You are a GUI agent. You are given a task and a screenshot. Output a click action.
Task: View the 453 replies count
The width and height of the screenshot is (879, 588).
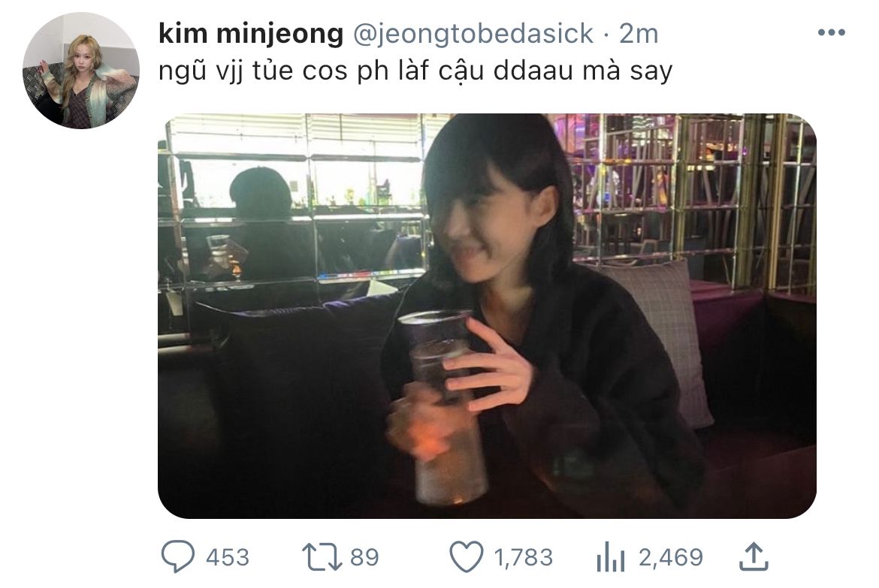tap(227, 557)
